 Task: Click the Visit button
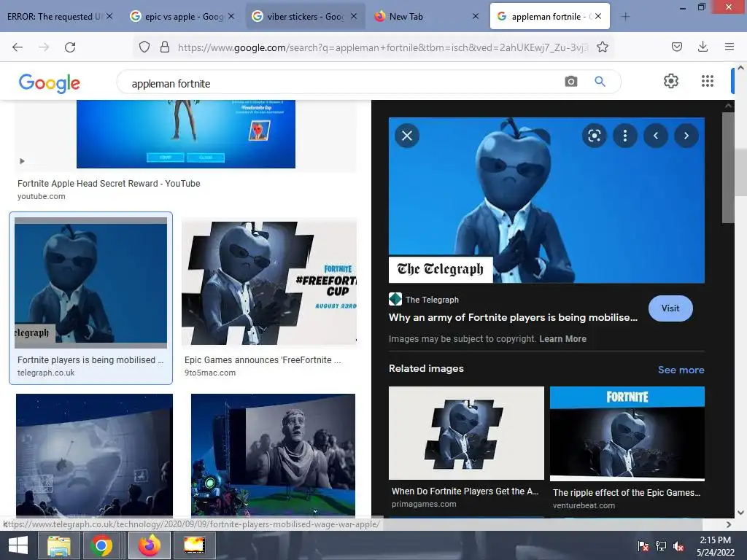(670, 308)
